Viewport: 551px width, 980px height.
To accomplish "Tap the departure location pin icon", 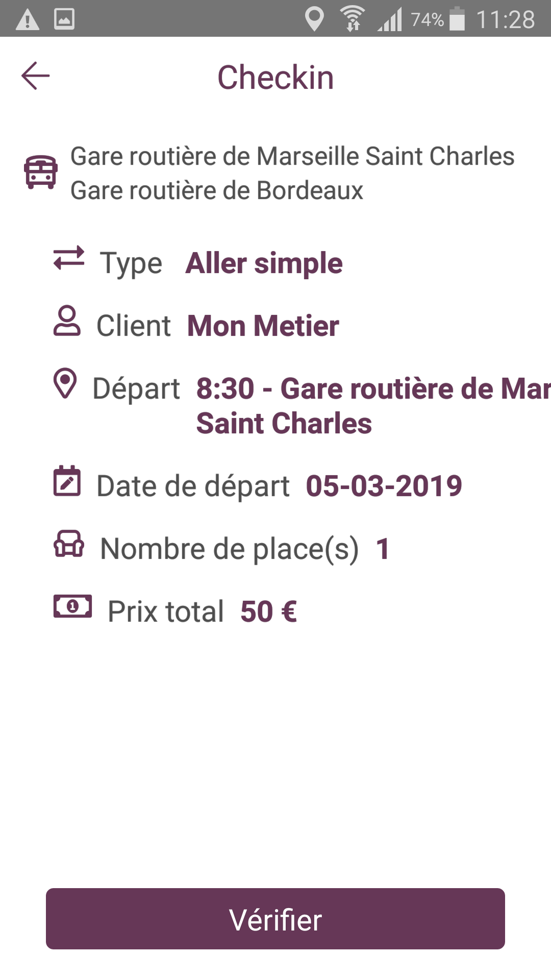I will (65, 383).
